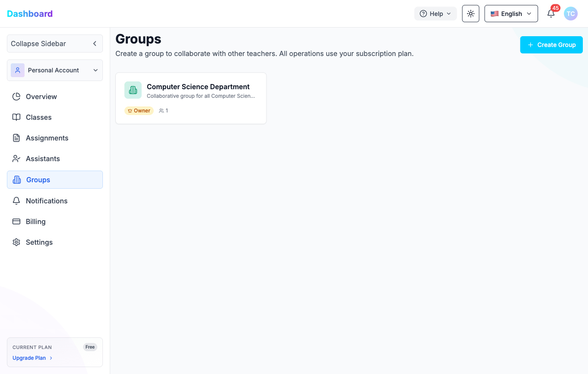This screenshot has width=588, height=374.
Task: Open the Classes sidebar item
Action: click(x=39, y=117)
